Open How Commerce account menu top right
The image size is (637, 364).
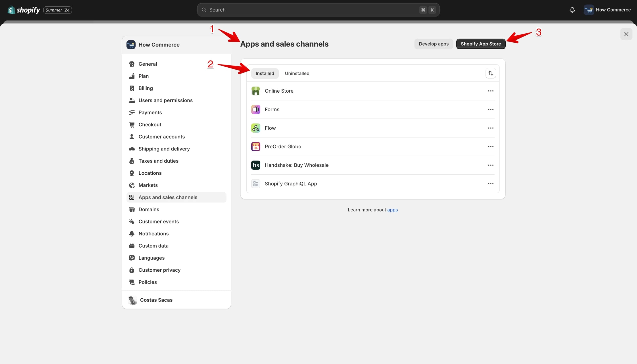[x=608, y=10]
